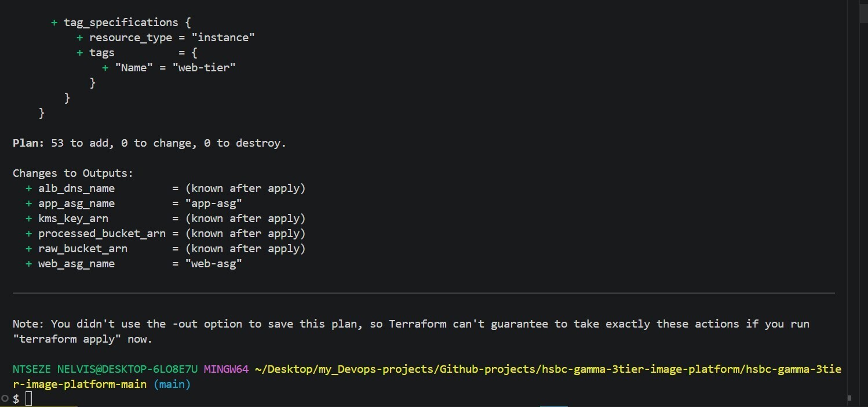This screenshot has width=868, height=407.
Task: Select the app_asg_name output value
Action: click(214, 203)
